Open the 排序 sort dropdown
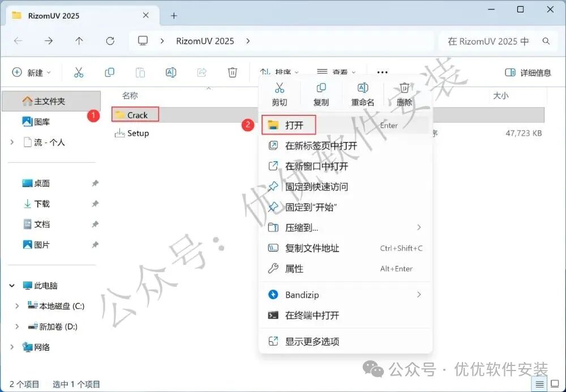Screen dimensions: 566x392 tap(280, 72)
